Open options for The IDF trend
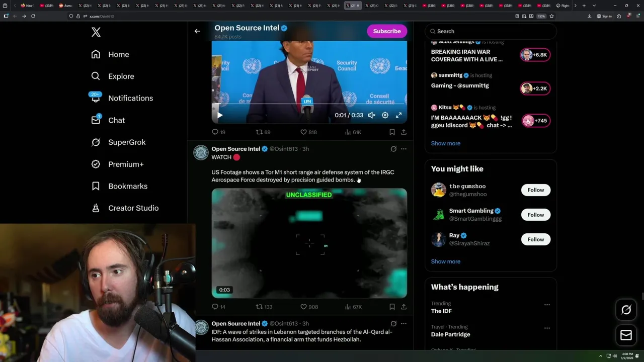This screenshot has height=362, width=644. [547, 305]
